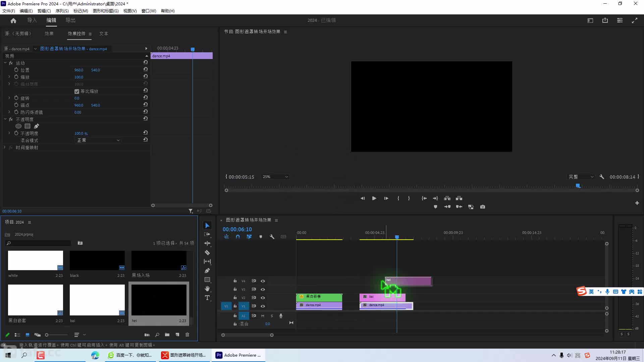
Task: Toggle snap in timeline magnet icon
Action: point(238,237)
